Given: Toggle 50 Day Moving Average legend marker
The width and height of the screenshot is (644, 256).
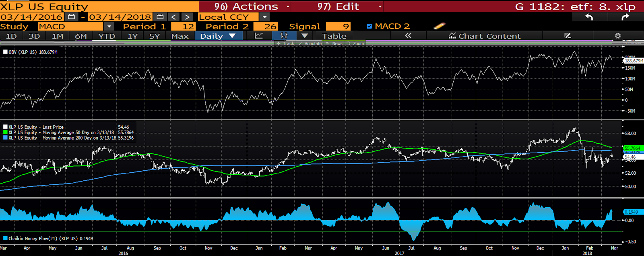Looking at the screenshot, I should point(5,132).
